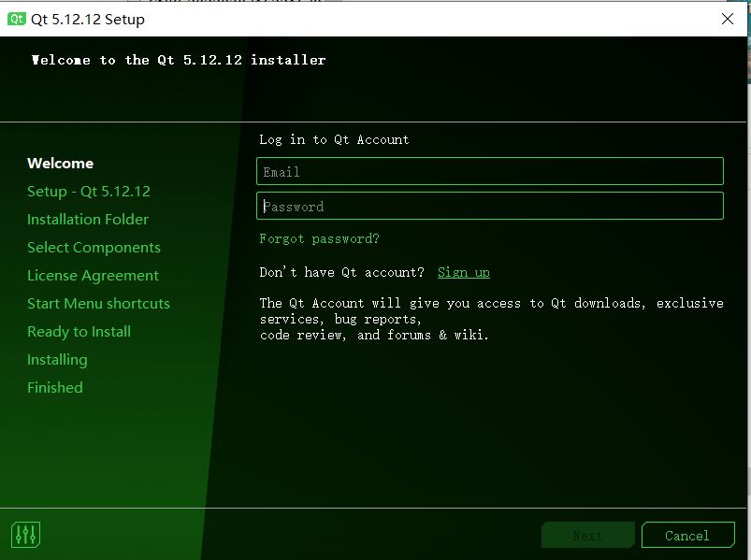Image resolution: width=751 pixels, height=560 pixels.
Task: Open the License Agreement step
Action: (93, 276)
